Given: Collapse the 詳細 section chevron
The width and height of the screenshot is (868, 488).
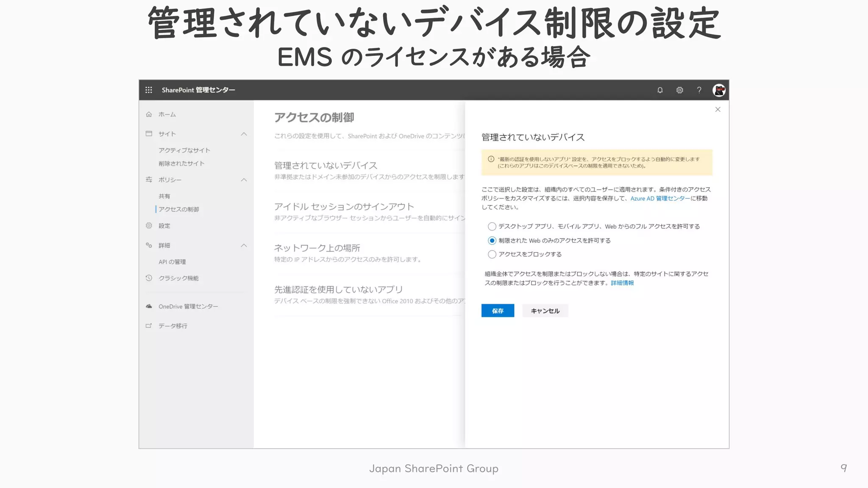Looking at the screenshot, I should pos(244,246).
